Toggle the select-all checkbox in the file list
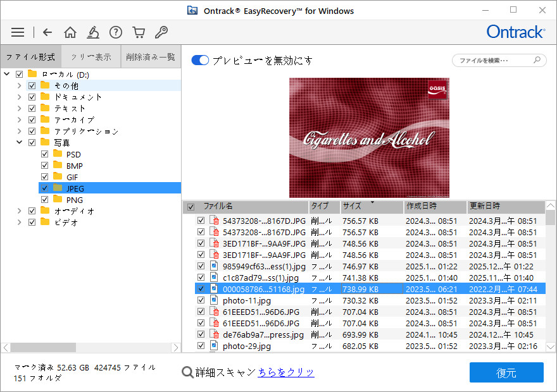Viewport: 557px width, 392px height. 191,207
